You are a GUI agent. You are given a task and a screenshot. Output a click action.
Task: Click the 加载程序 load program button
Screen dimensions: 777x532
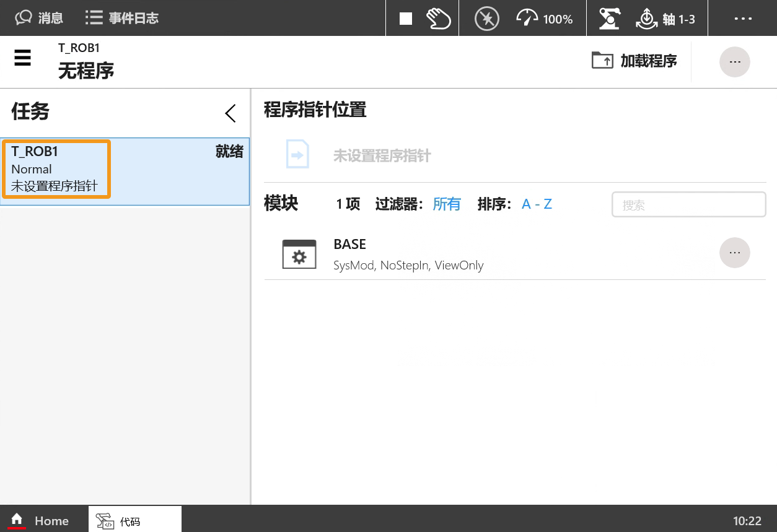(634, 61)
